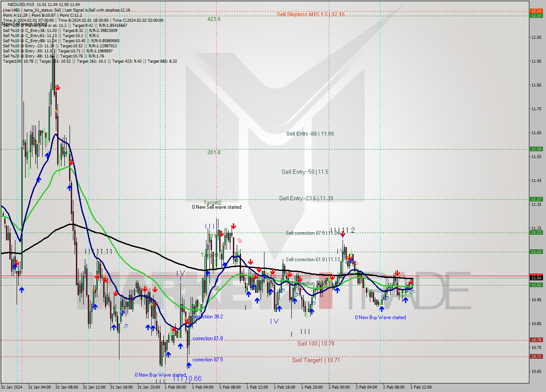Click the 'Target100: 10.78' targets info line
The height and width of the screenshot is (392, 546).
point(90,61)
